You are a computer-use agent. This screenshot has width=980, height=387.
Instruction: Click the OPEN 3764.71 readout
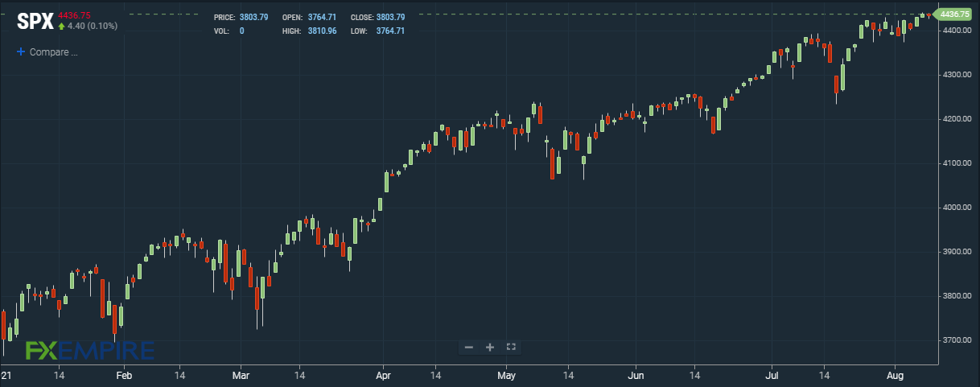[309, 17]
